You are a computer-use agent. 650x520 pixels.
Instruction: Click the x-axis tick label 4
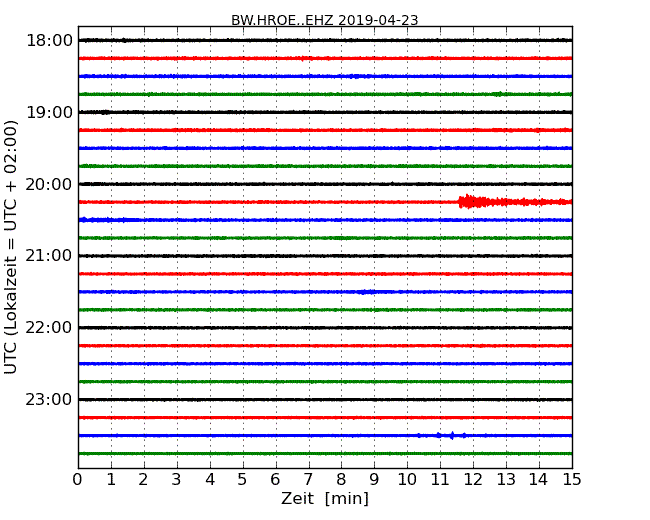click(x=210, y=480)
